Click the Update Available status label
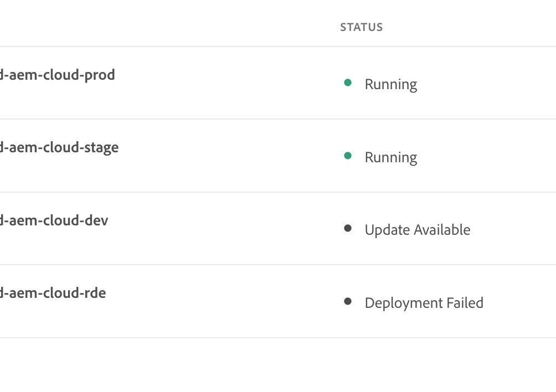The height and width of the screenshot is (392, 556). [417, 230]
